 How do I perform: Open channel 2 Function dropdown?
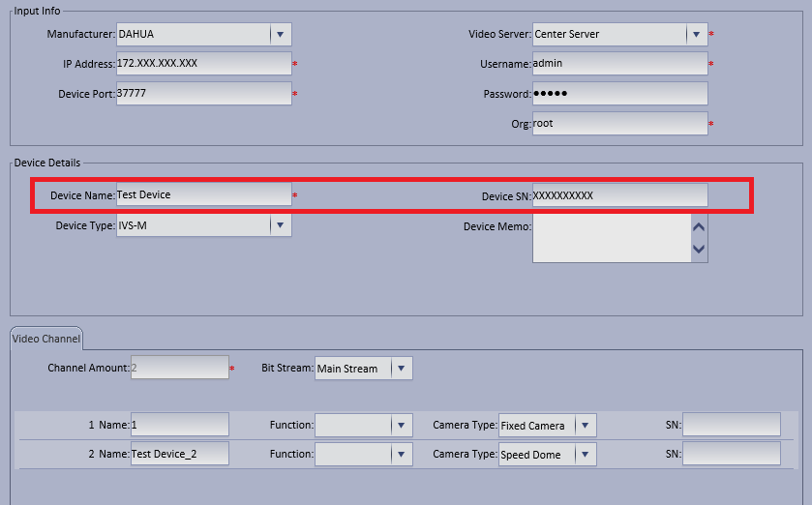pos(402,455)
